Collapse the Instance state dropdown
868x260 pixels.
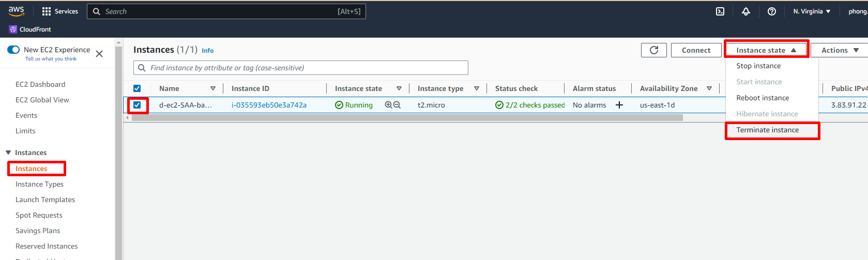[x=766, y=50]
